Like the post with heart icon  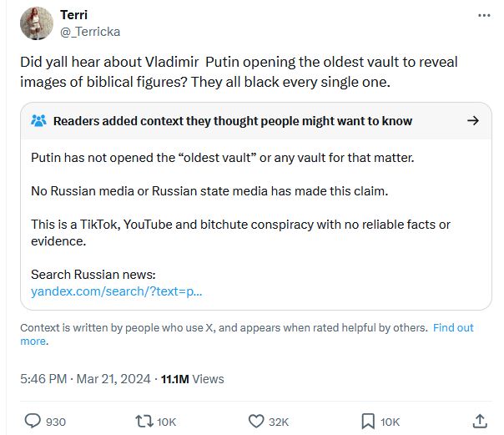point(256,421)
